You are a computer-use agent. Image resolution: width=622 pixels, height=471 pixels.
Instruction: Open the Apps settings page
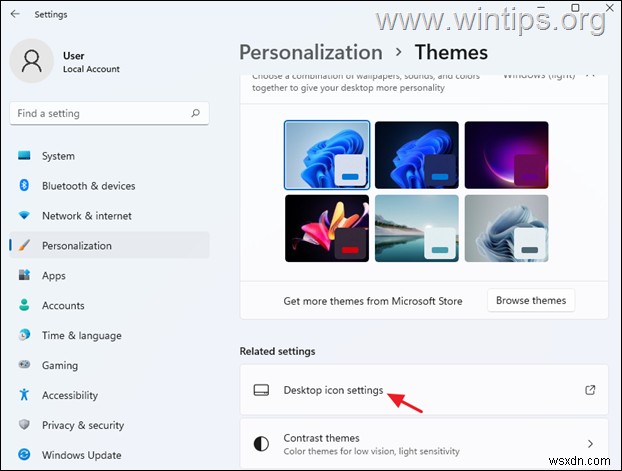54,276
